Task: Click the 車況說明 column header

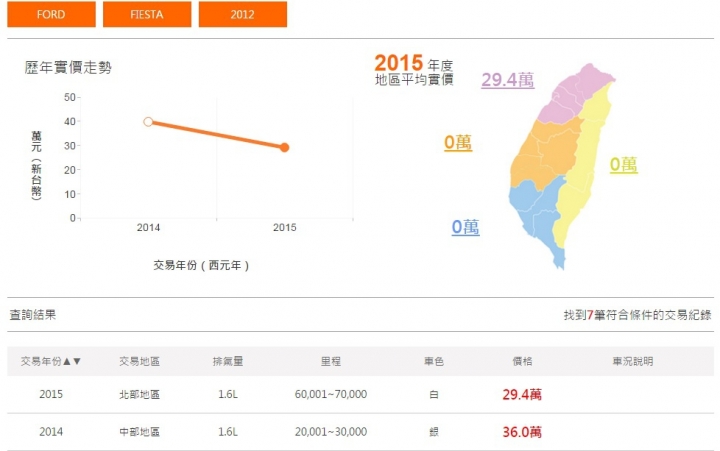Action: point(633,361)
